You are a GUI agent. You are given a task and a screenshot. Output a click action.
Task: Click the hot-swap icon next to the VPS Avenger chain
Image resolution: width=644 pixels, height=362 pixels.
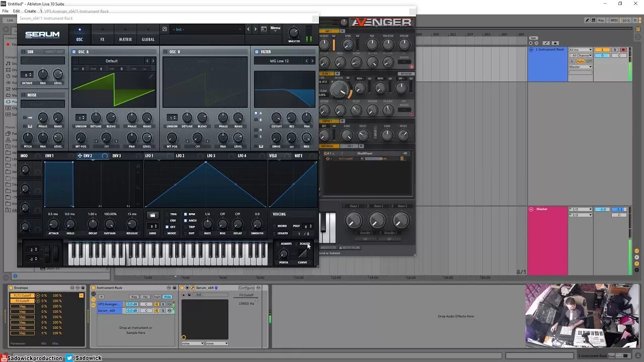(x=169, y=304)
